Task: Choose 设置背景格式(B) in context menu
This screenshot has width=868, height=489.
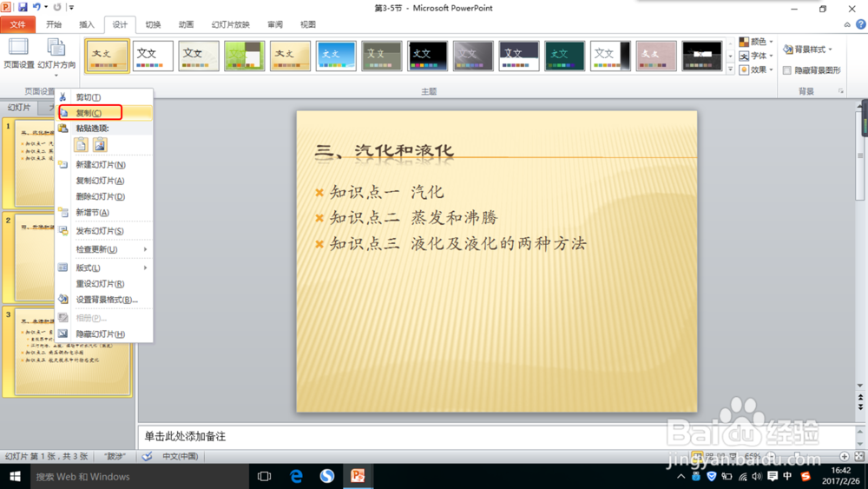Action: point(104,300)
